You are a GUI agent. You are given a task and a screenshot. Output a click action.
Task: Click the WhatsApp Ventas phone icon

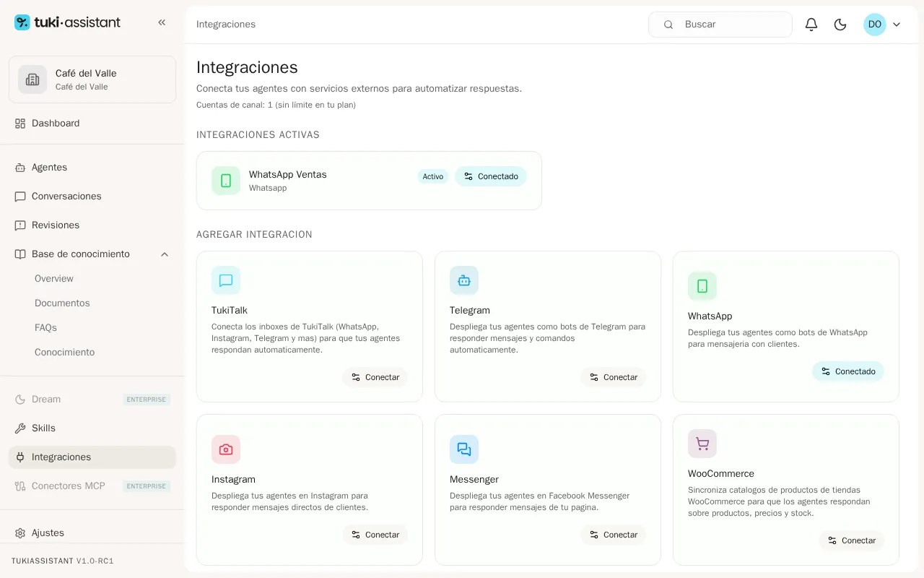click(x=226, y=181)
